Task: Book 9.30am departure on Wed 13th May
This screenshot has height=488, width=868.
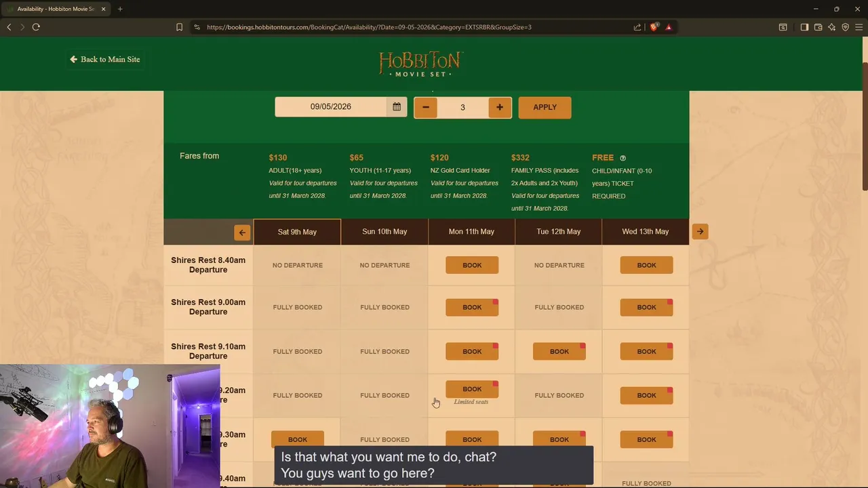Action: point(646,439)
